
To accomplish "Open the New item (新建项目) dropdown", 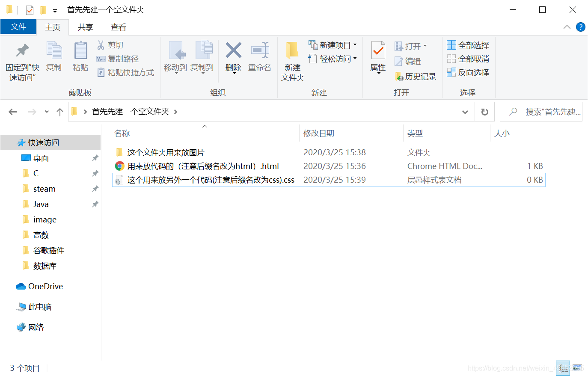I will (333, 45).
